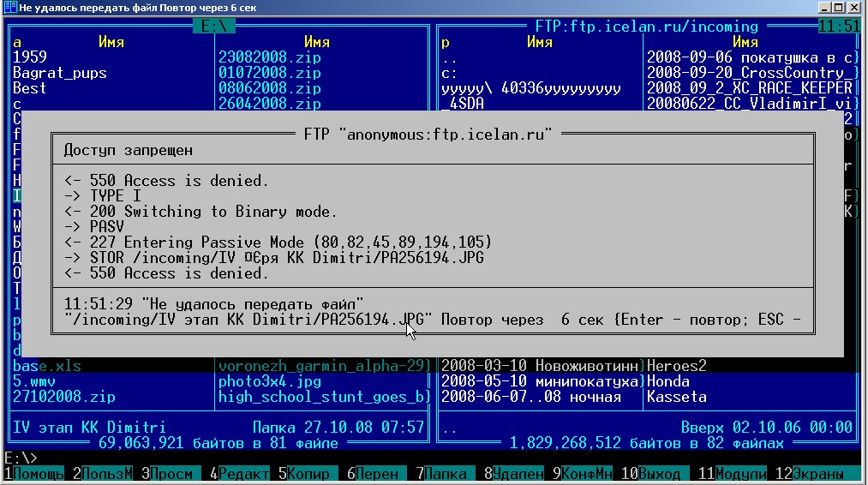
Task: Click the 10 Выход exit key
Action: coord(660,474)
